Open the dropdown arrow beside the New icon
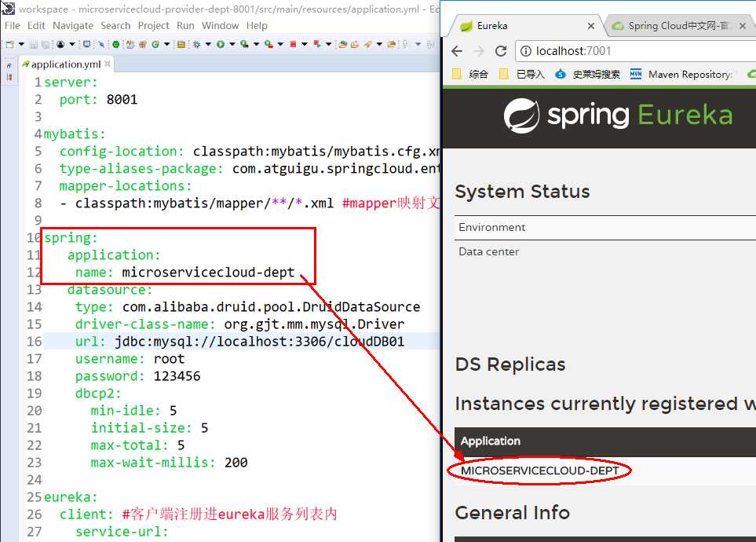This screenshot has height=542, width=756. click(22, 45)
